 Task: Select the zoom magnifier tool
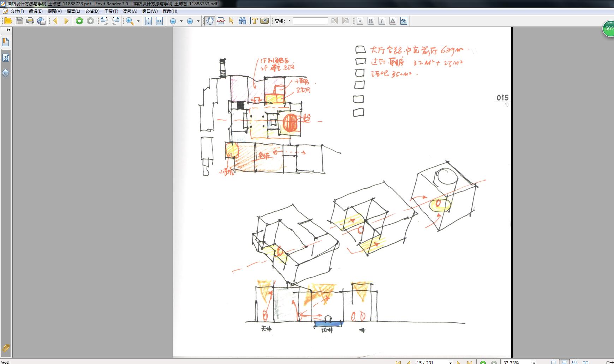pos(130,21)
